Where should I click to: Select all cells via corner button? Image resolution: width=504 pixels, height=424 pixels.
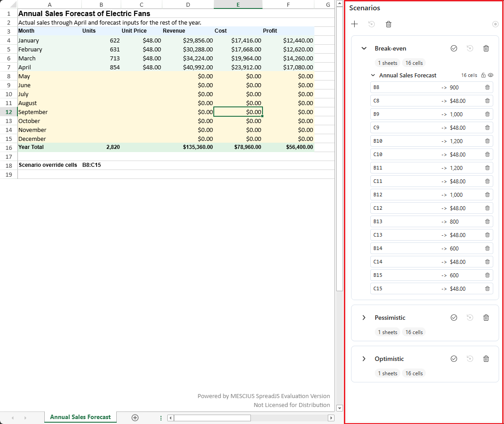[8, 4]
